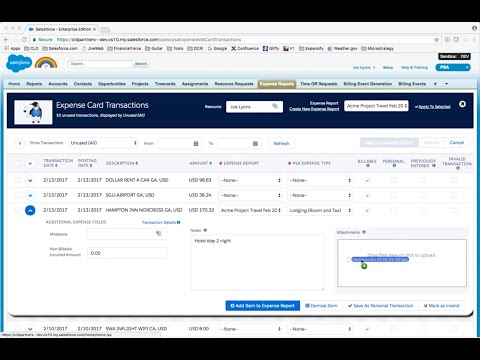This screenshot has width=480, height=360.
Task: Click in the Notes text area
Action: tap(257, 262)
